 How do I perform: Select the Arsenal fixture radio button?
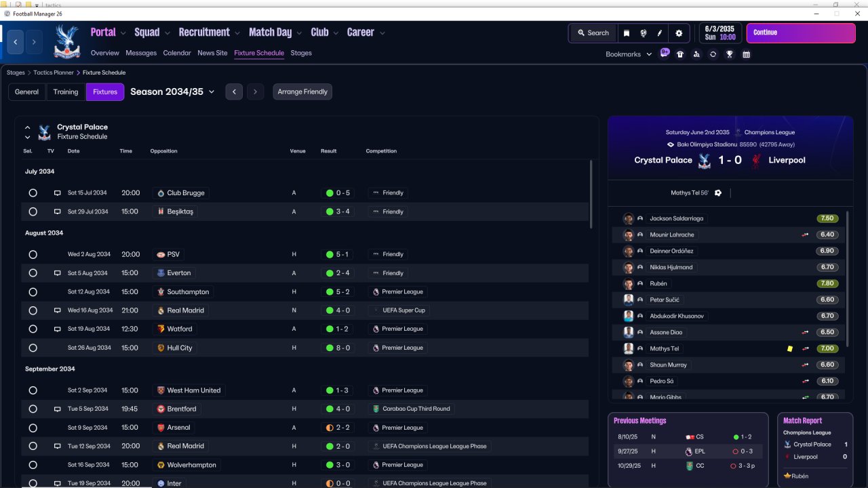pyautogui.click(x=33, y=428)
